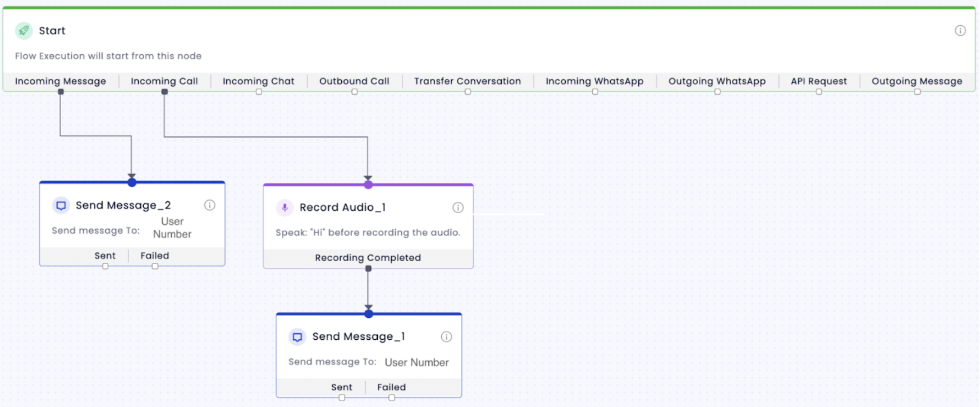Select the Record Audio_1 node title
The image size is (980, 407).
(342, 207)
